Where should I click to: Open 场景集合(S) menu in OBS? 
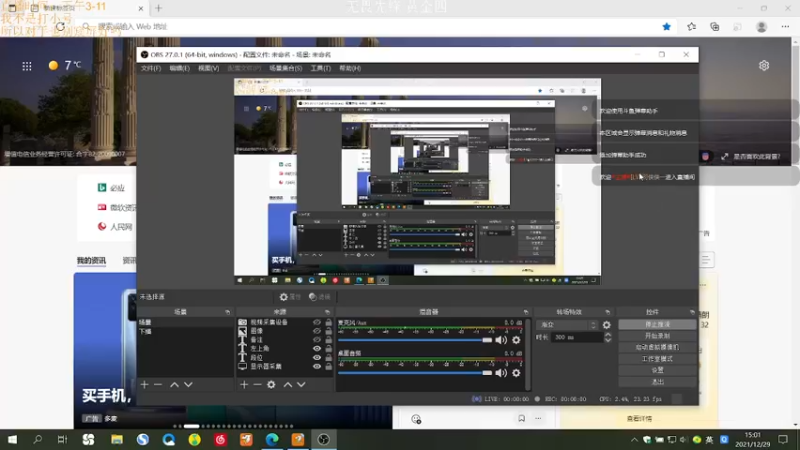[286, 68]
